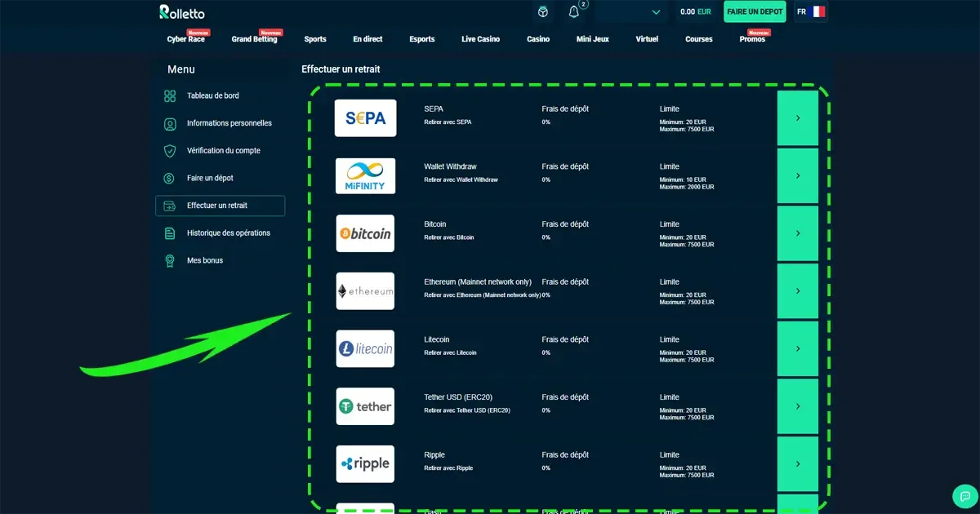980x514 pixels.
Task: Go to Grand Betting
Action: click(x=254, y=39)
